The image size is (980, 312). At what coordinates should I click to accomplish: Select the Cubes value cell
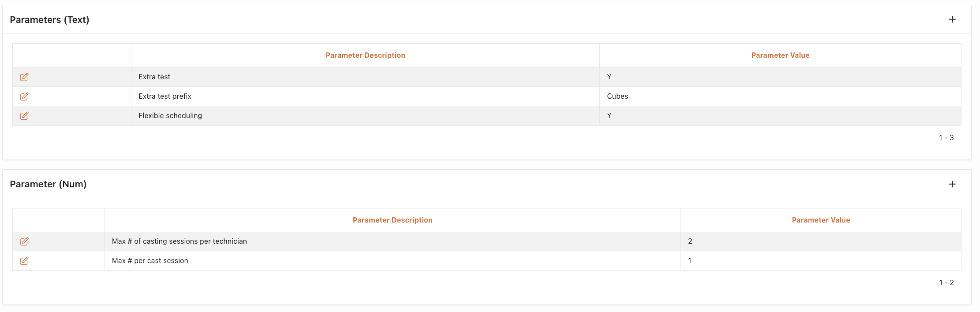coord(780,97)
